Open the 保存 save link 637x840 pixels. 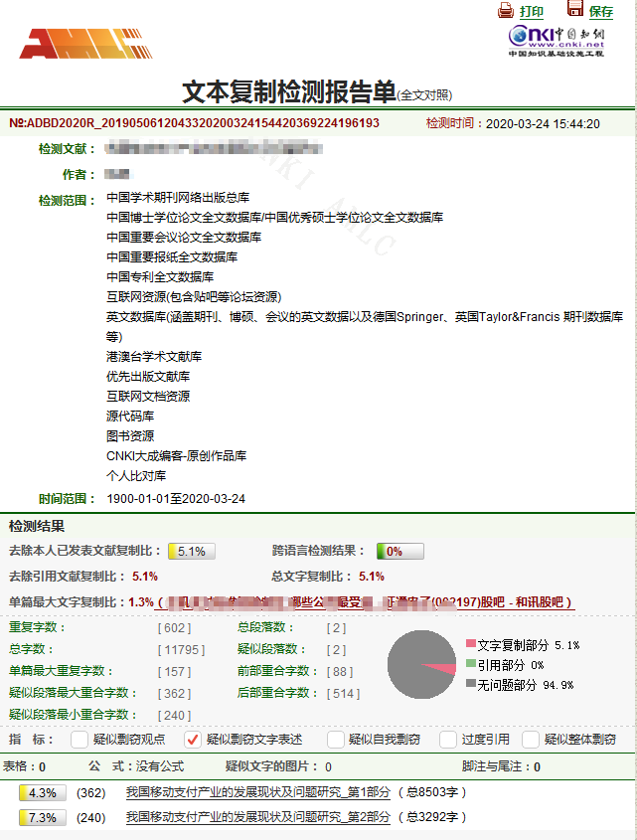pos(600,12)
